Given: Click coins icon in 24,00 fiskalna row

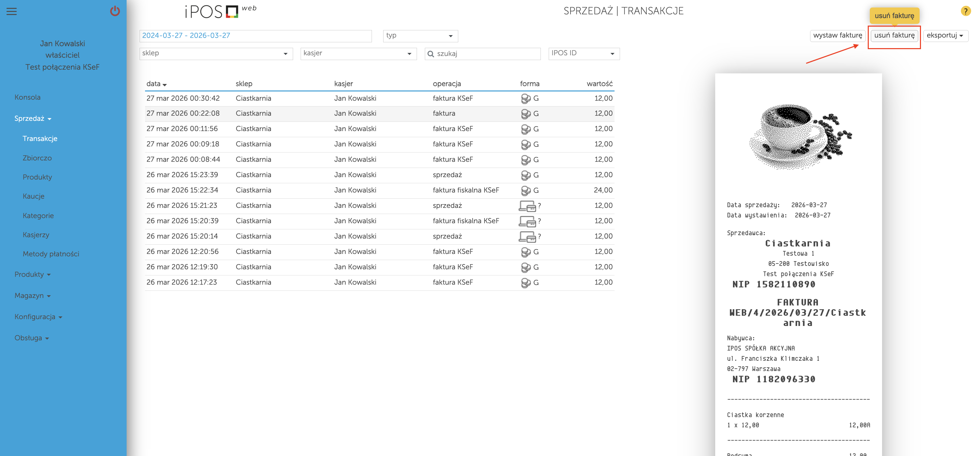Looking at the screenshot, I should (526, 190).
